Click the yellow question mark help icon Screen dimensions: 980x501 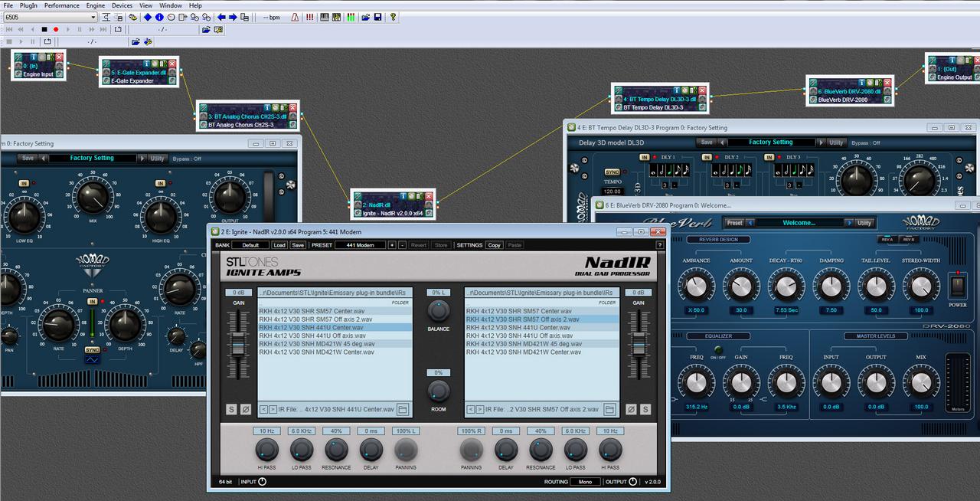point(393,17)
